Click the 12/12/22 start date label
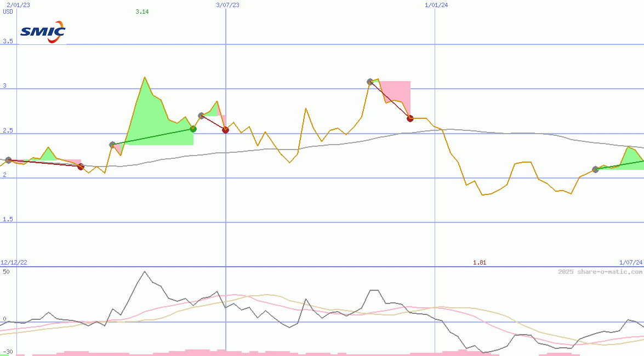644x356 pixels. [x=14, y=262]
